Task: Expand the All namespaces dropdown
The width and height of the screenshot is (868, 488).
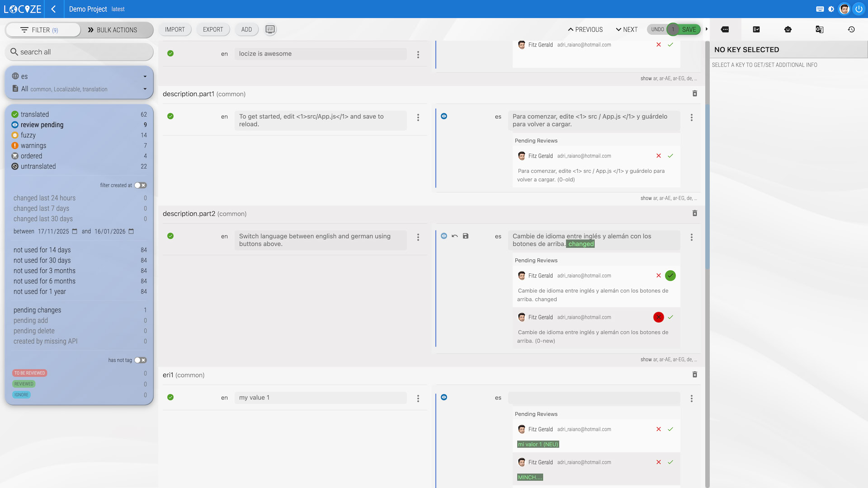Action: [x=79, y=89]
